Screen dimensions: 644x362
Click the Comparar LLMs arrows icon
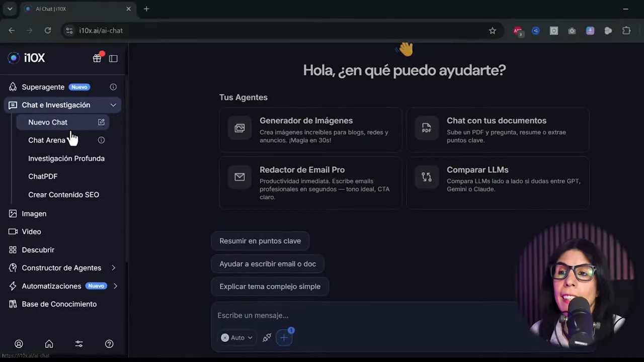427,177
